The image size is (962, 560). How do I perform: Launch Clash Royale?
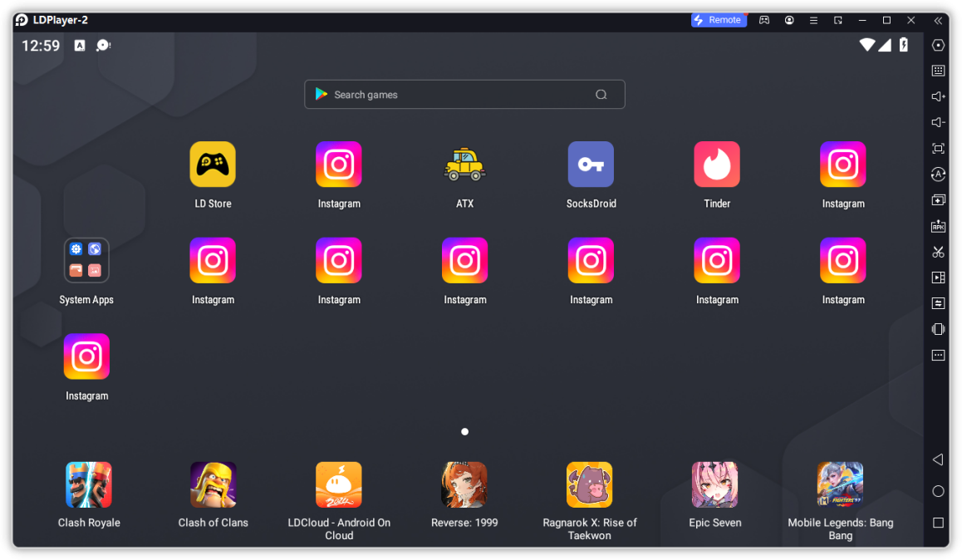coord(89,484)
